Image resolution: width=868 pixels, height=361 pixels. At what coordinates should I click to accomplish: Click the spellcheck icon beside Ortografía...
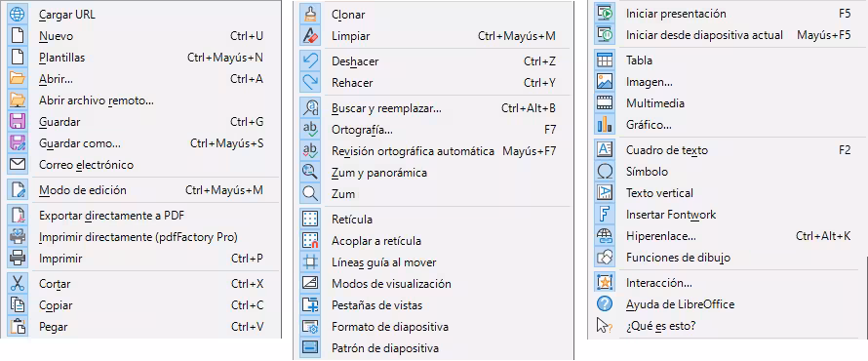point(310,130)
